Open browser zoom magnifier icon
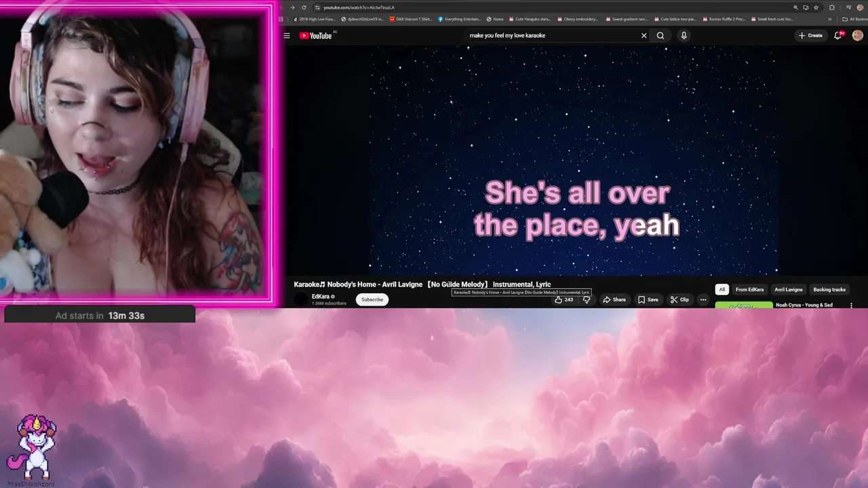868x488 pixels. pyautogui.click(x=795, y=7)
